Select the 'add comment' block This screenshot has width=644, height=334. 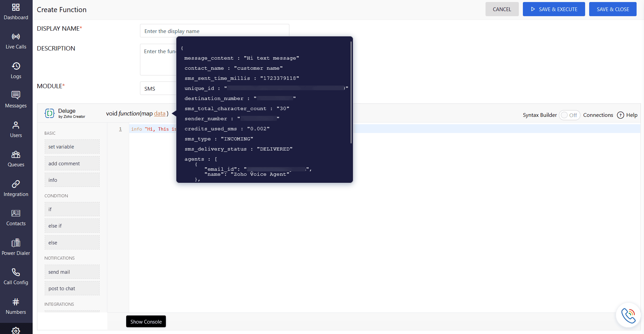(72, 163)
